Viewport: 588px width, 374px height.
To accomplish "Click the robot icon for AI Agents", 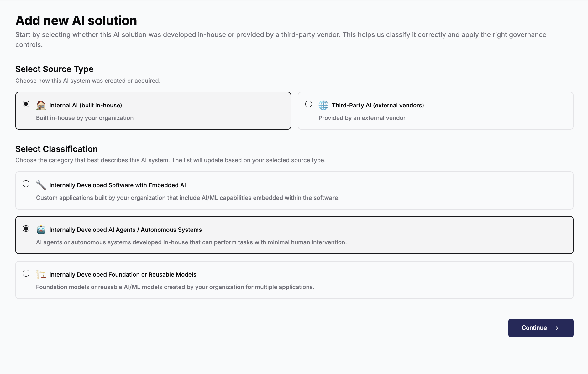I will pos(41,230).
